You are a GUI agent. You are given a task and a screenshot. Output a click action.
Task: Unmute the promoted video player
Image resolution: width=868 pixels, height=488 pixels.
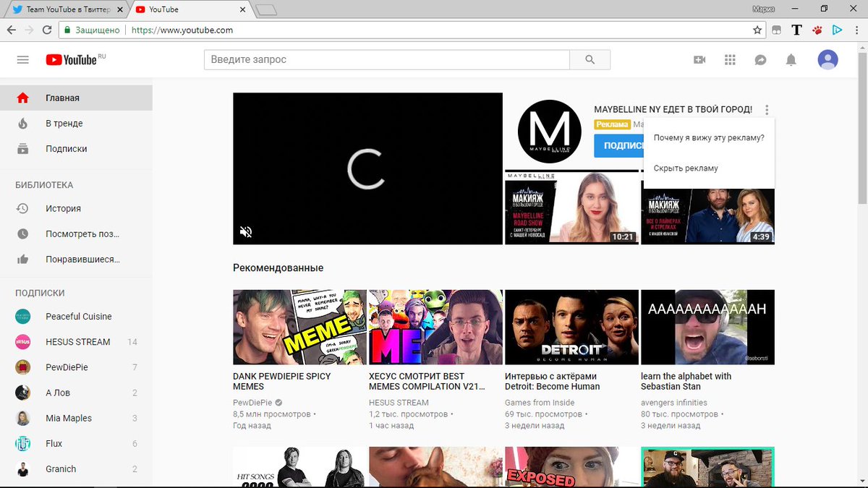[x=246, y=231]
